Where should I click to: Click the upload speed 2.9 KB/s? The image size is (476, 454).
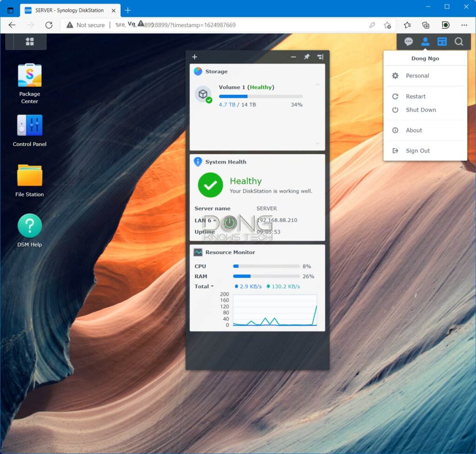248,286
